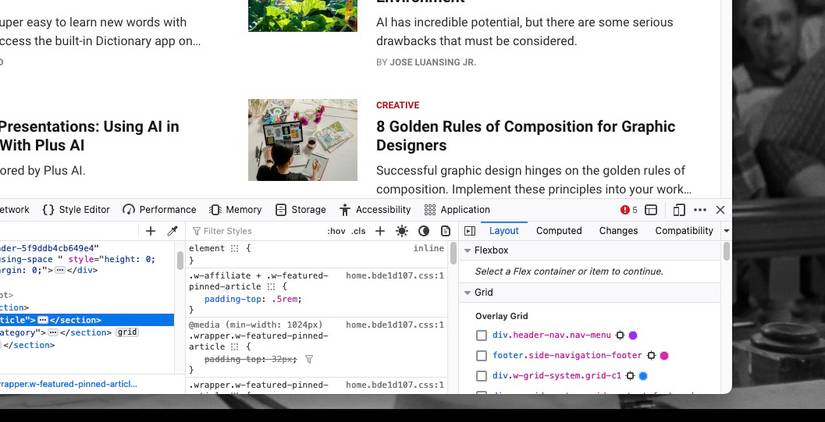Toggle print media simulation icon
The height and width of the screenshot is (422, 825).
(x=446, y=231)
